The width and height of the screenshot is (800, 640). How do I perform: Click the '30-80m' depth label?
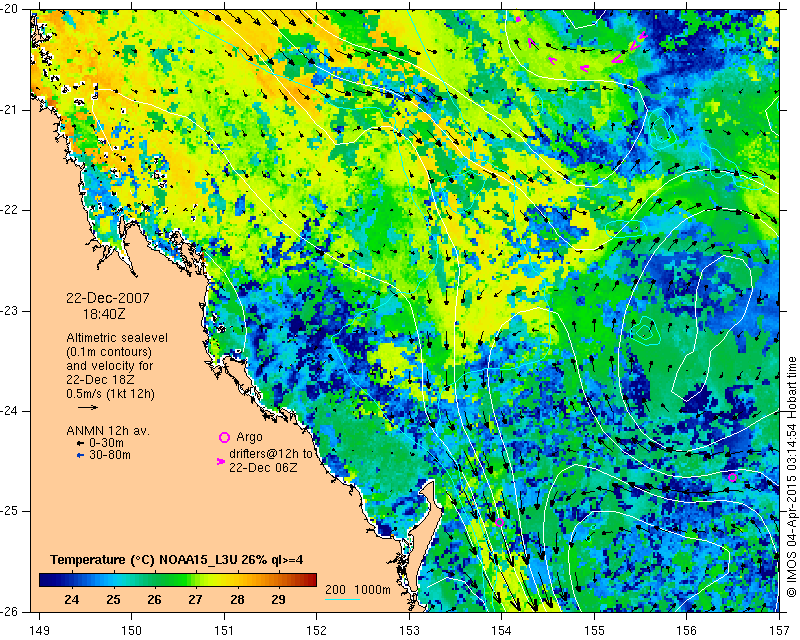[110, 455]
